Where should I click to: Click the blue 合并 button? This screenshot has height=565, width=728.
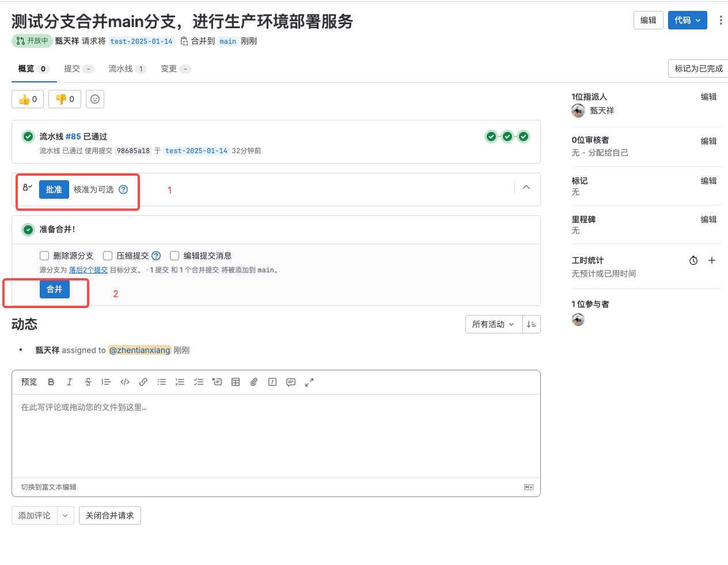(x=55, y=289)
